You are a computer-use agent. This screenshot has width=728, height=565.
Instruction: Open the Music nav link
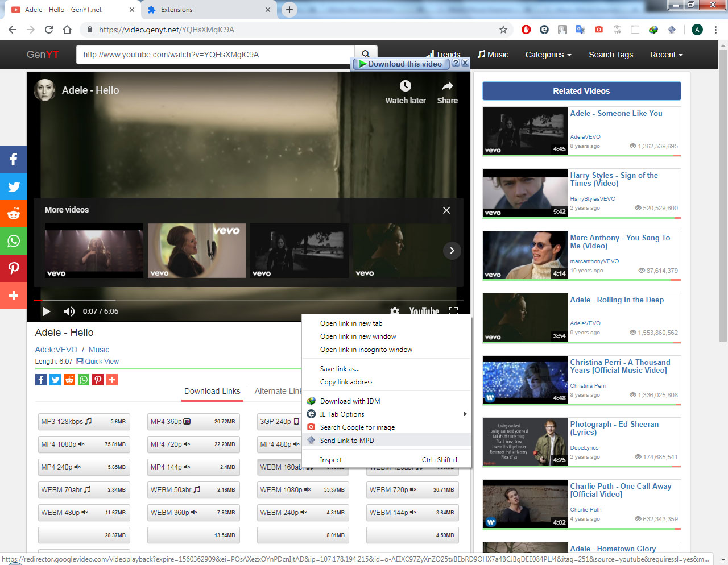pos(493,55)
